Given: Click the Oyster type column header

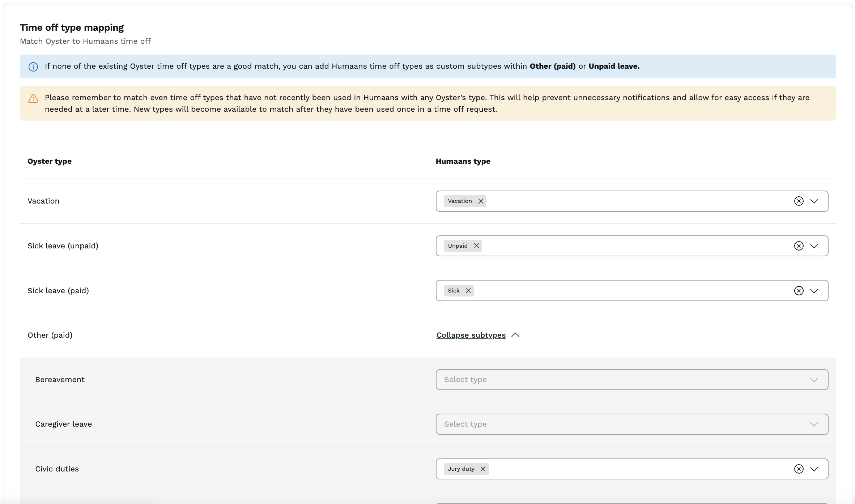Looking at the screenshot, I should pos(50,161).
